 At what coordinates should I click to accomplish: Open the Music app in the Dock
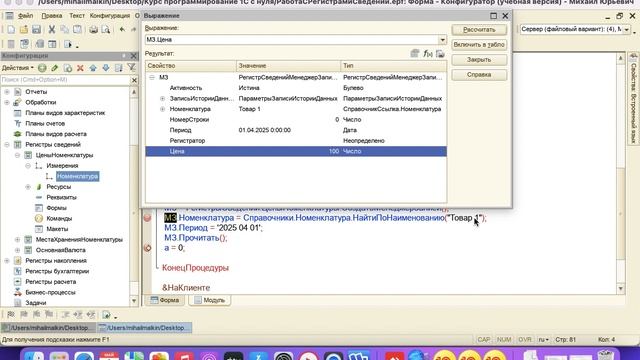click(x=184, y=356)
